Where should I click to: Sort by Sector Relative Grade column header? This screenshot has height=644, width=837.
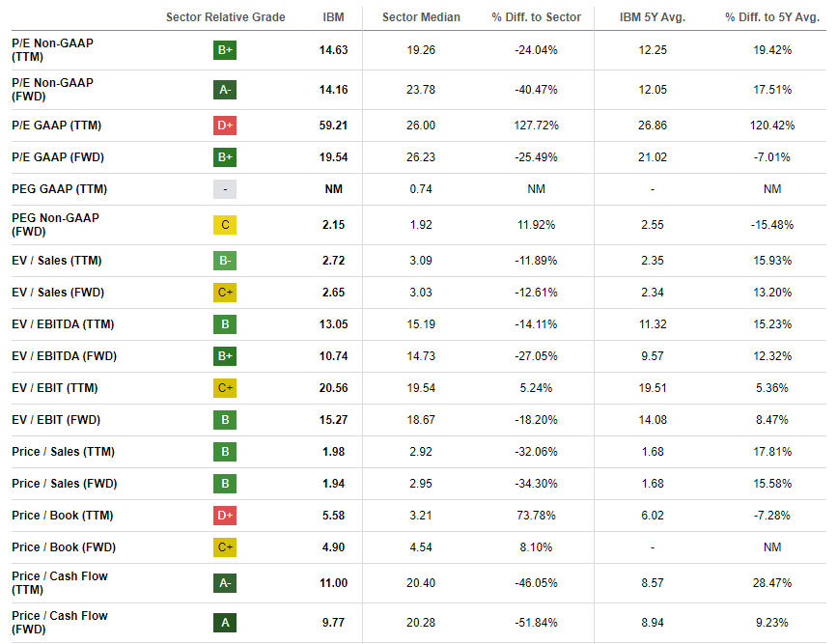[225, 17]
